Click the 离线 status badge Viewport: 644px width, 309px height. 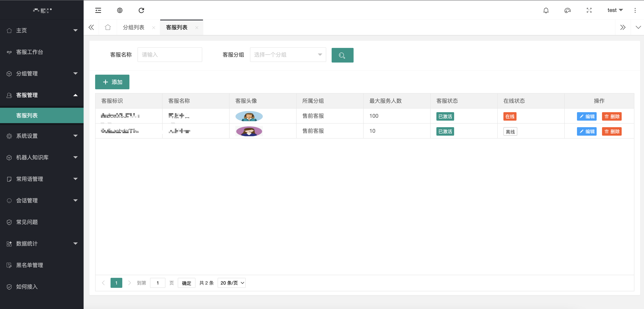click(510, 132)
